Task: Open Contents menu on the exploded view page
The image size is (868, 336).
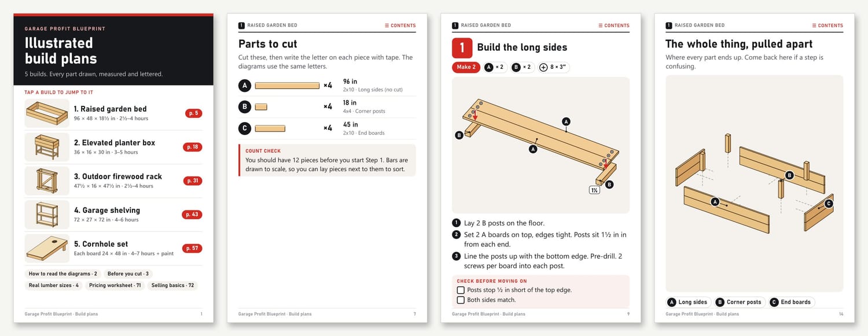Action: tap(827, 25)
